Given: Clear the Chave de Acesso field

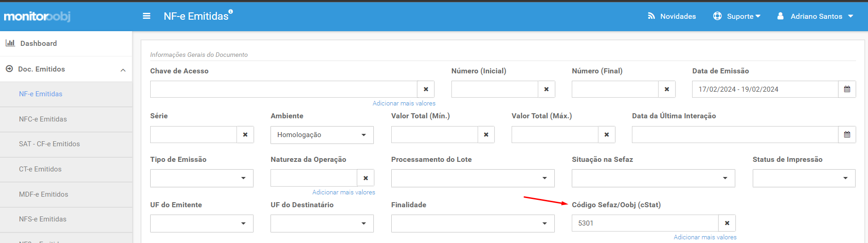Looking at the screenshot, I should tap(426, 89).
